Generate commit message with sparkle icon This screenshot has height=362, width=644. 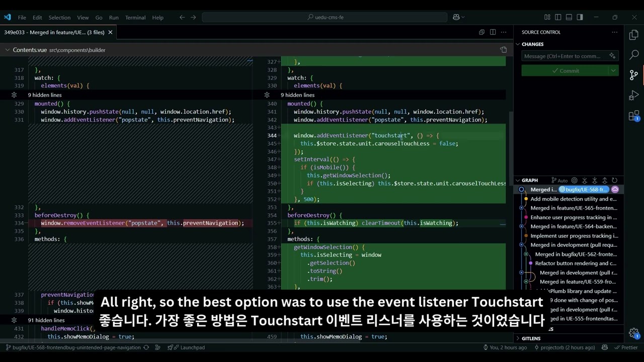coord(612,56)
